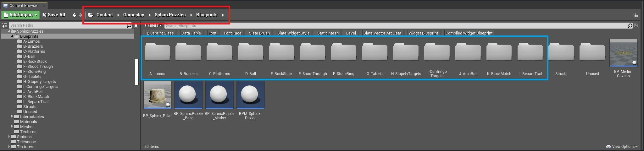Expand the Interactables tree folder
Viewport: 644px width, 151px height.
(12, 116)
